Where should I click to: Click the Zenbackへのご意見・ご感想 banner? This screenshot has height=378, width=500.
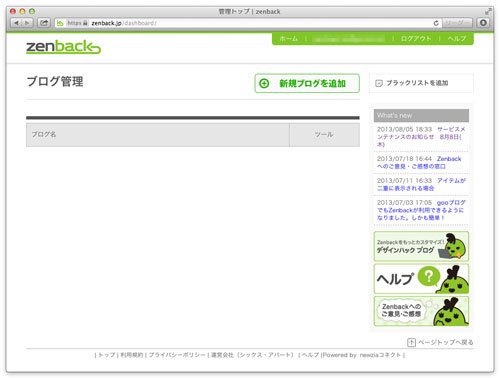point(421,311)
